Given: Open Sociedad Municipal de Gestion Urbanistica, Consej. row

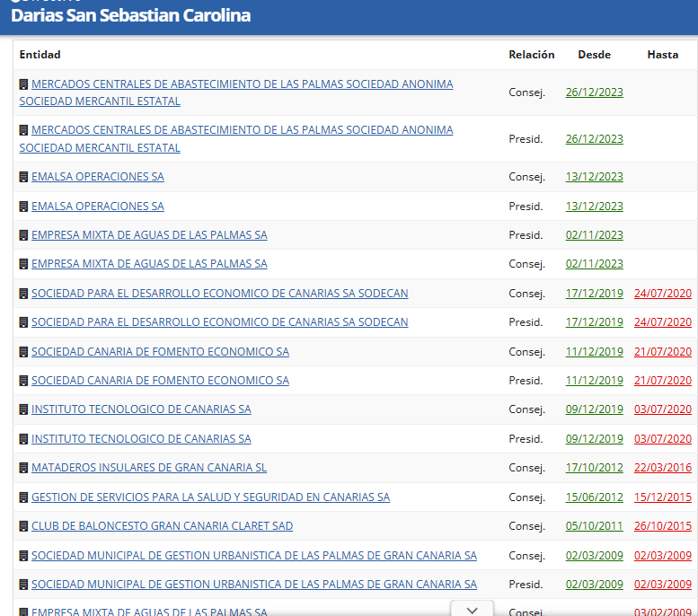Looking at the screenshot, I should (x=254, y=556).
